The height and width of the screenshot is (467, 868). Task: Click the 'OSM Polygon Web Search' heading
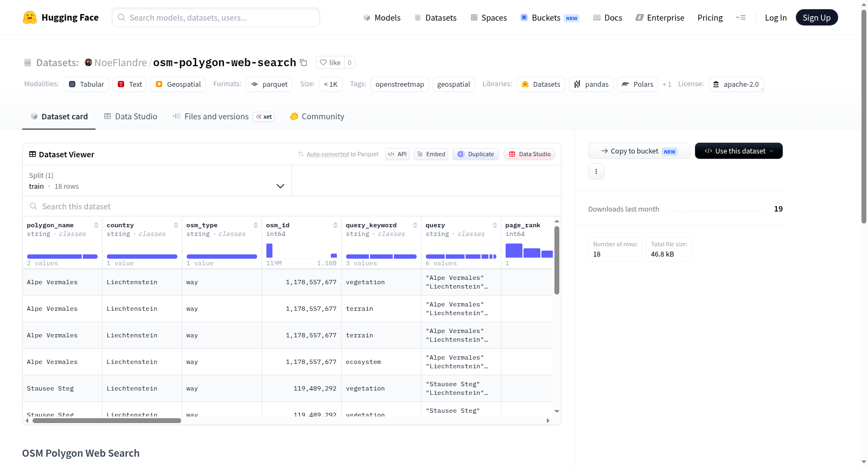click(81, 453)
